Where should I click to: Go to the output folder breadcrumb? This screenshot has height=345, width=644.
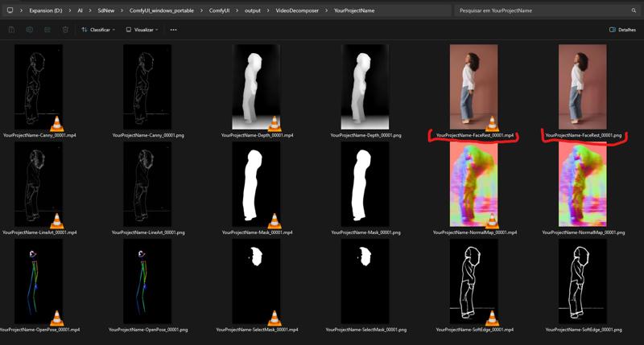254,10
